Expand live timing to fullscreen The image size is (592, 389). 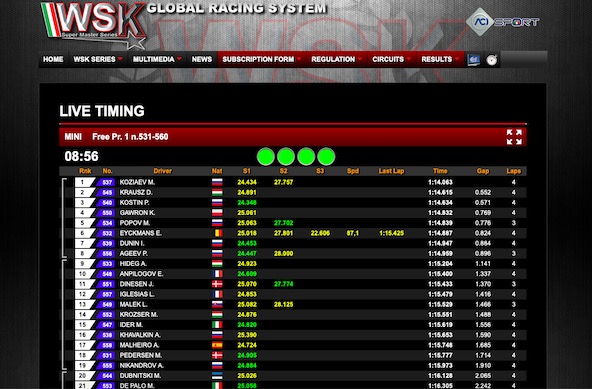(514, 137)
